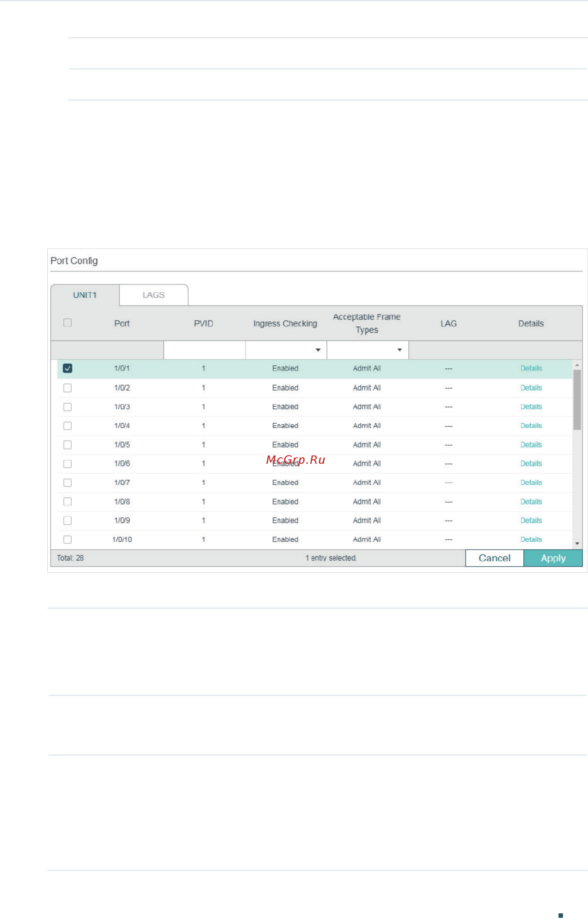Click the Port Config section title
The image size is (588, 919).
coord(74,261)
